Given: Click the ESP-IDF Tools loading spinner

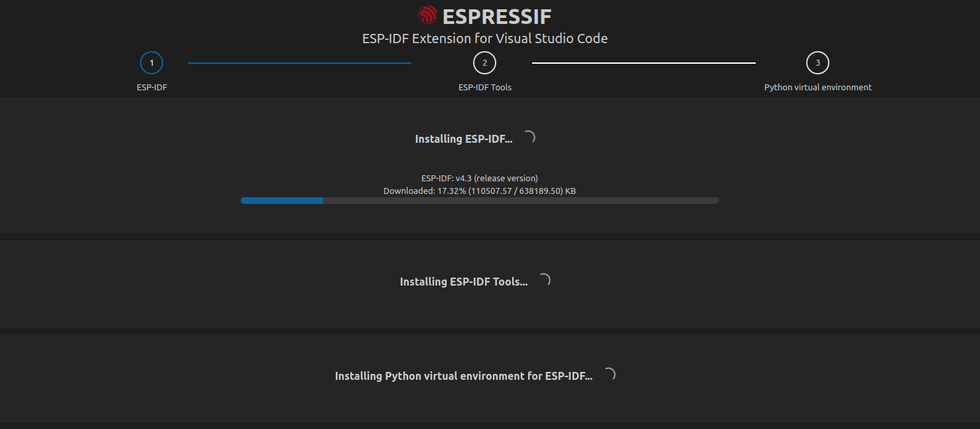Looking at the screenshot, I should 545,280.
